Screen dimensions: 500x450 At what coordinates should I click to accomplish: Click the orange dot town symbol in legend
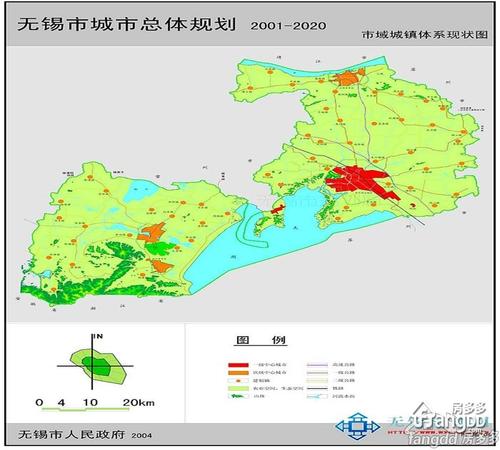[238, 381]
